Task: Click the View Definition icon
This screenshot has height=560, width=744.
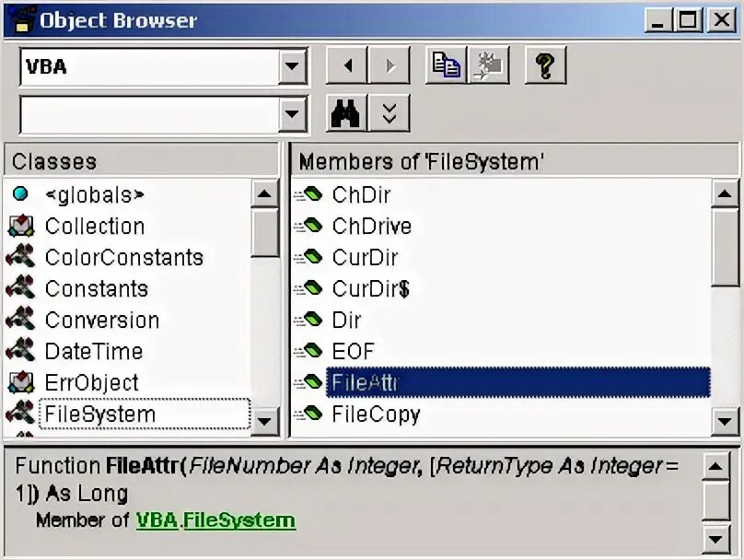Action: 489,65
